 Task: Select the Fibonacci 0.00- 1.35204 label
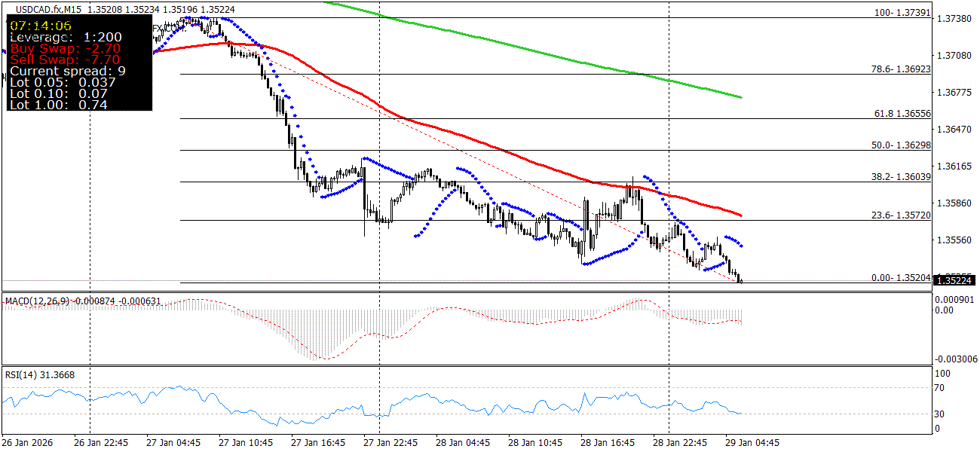click(901, 277)
